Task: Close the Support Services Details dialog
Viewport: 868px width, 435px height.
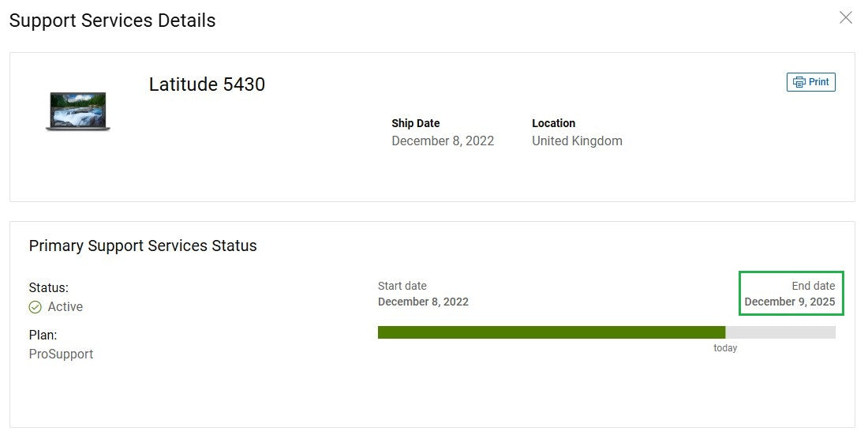Action: 845,17
